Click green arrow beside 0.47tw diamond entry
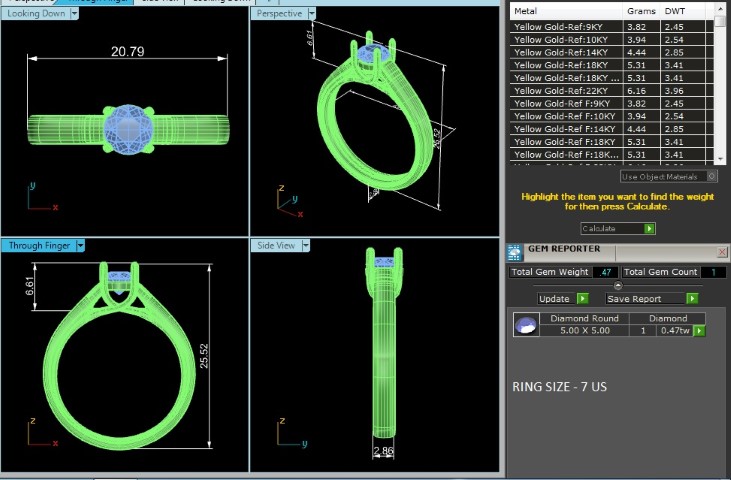The height and width of the screenshot is (480, 731). click(x=699, y=331)
